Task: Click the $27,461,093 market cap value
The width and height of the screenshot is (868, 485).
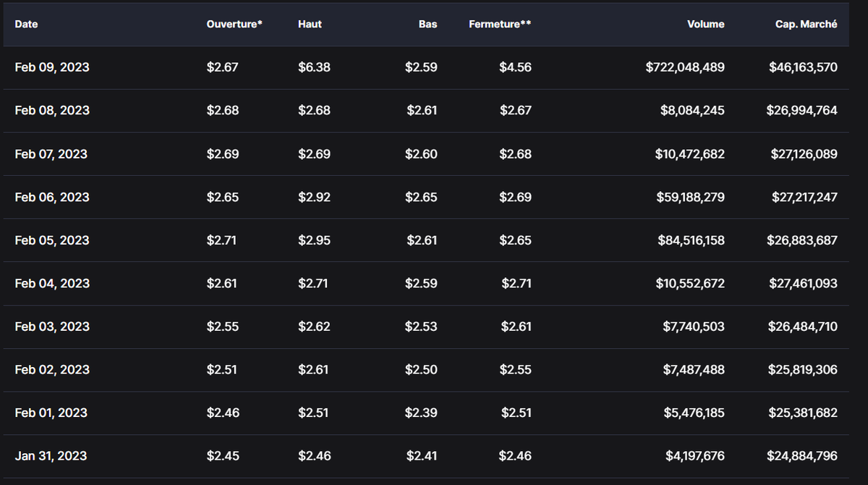Action: 803,283
